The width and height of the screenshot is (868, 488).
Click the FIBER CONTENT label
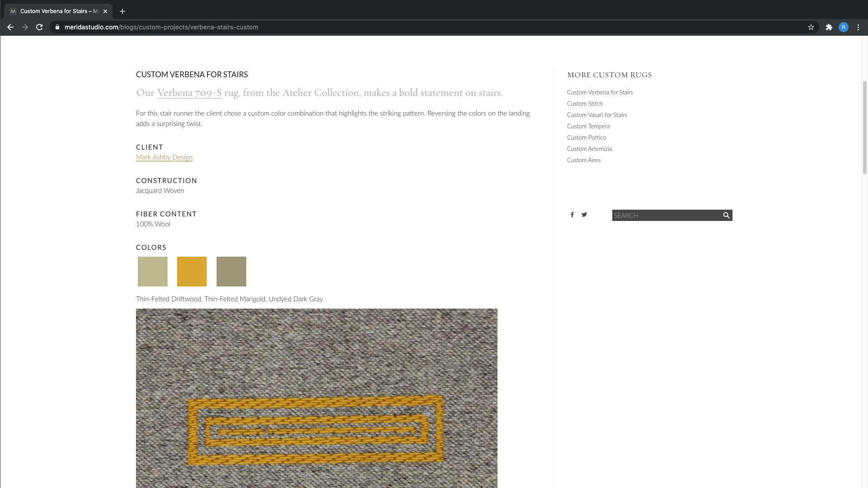click(x=166, y=214)
